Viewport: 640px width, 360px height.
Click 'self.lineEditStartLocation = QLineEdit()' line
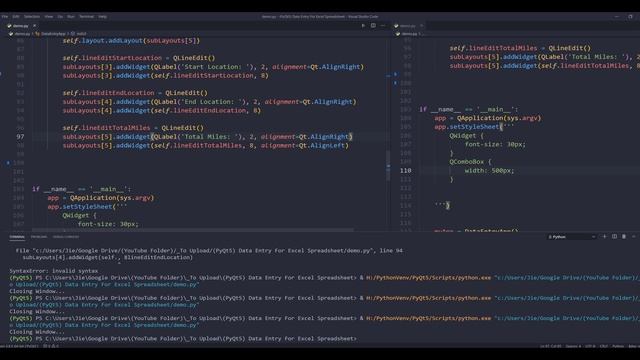pos(139,58)
